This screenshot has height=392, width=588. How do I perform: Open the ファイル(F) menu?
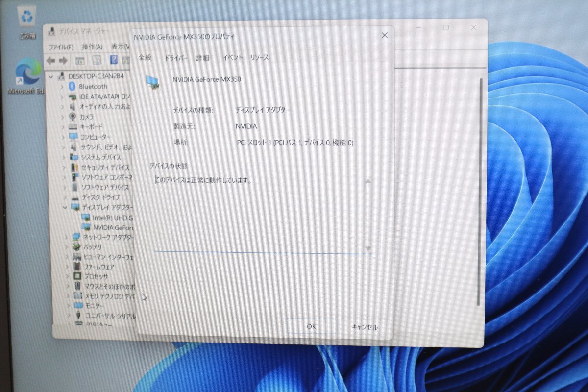61,47
